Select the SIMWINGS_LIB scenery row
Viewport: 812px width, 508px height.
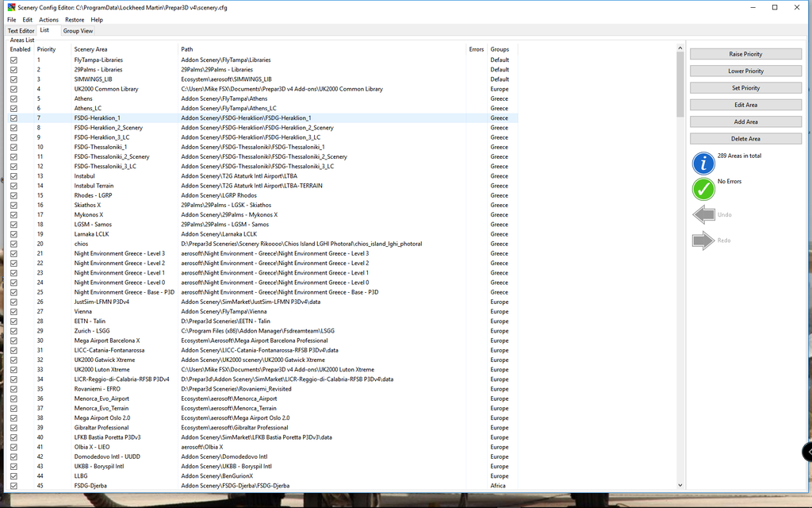262,79
